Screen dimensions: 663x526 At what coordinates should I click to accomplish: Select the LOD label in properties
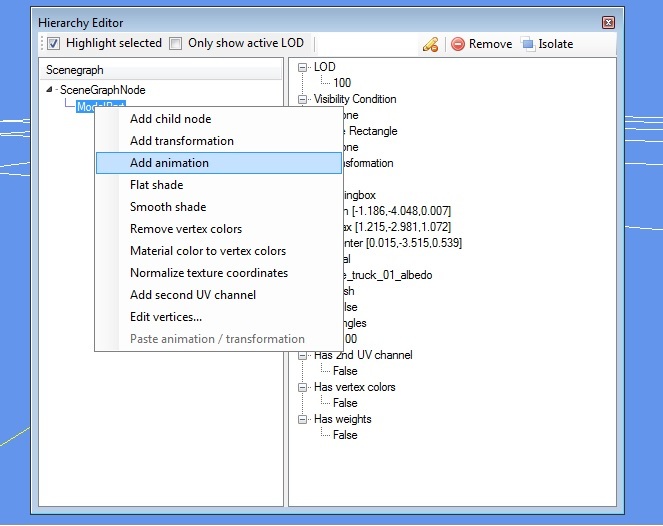point(324,67)
